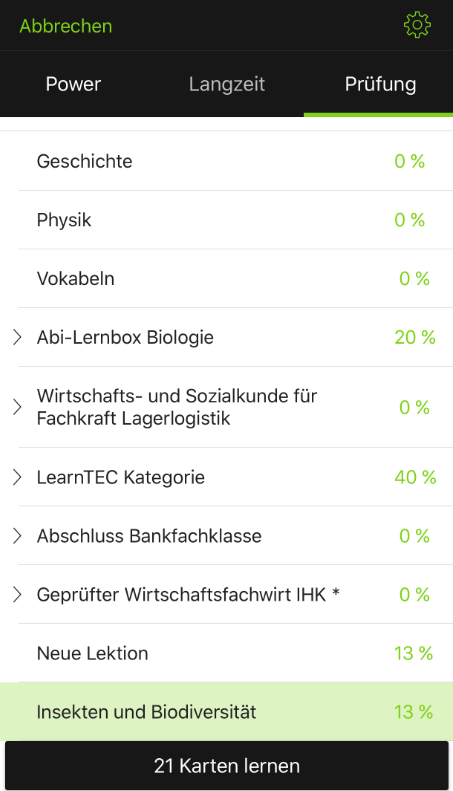Viewport: 453px width, 791px height.
Task: Expand Wirtschafts- und Sozialkunde chevron
Action: tap(17, 407)
